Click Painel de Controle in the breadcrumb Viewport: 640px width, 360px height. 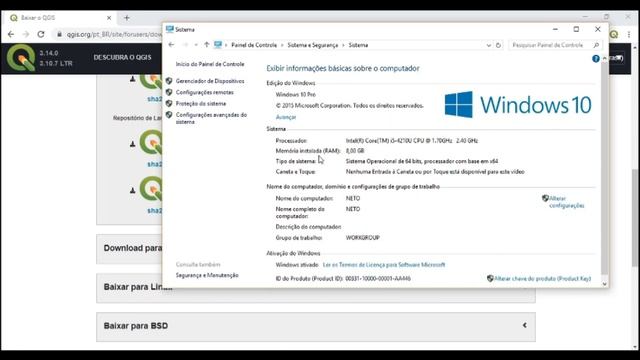click(254, 45)
